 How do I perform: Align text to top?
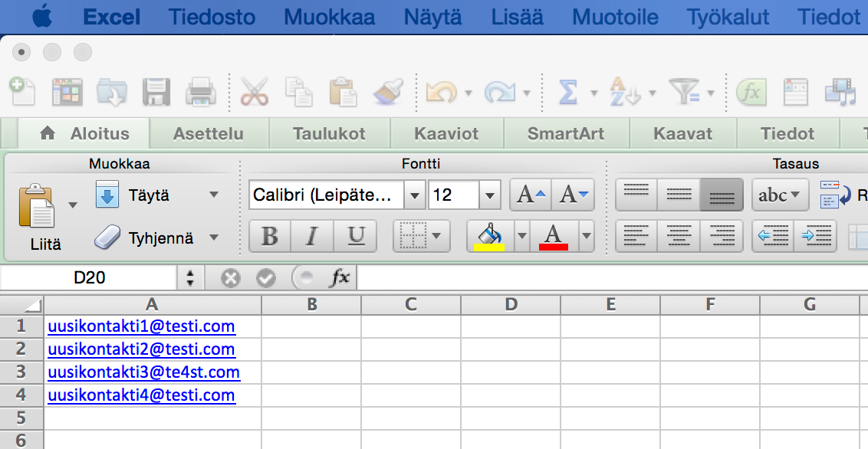coord(636,195)
